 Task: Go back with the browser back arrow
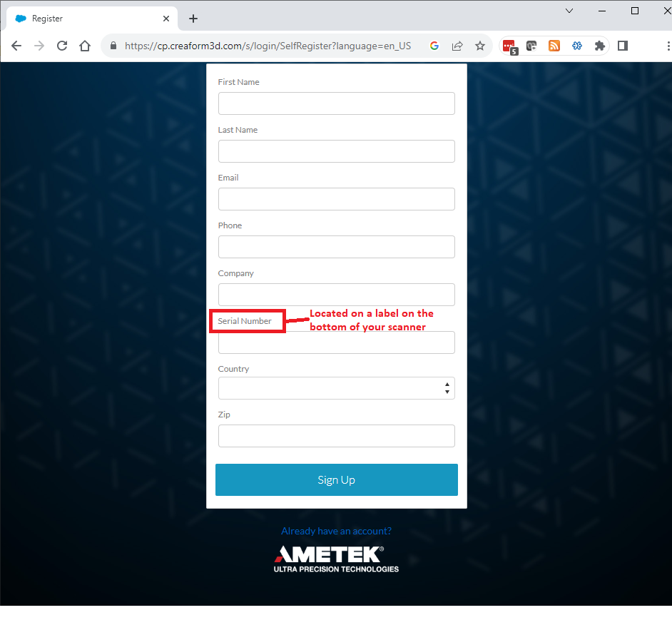[x=16, y=46]
